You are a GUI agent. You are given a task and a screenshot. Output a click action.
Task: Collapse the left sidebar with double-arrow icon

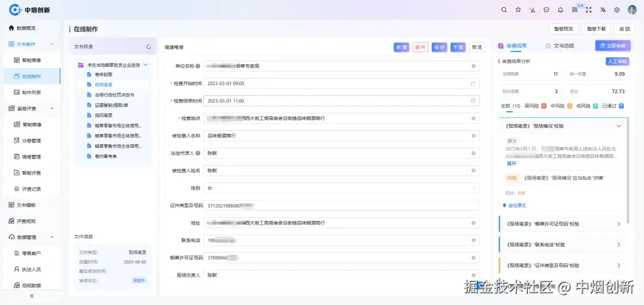click(x=32, y=296)
